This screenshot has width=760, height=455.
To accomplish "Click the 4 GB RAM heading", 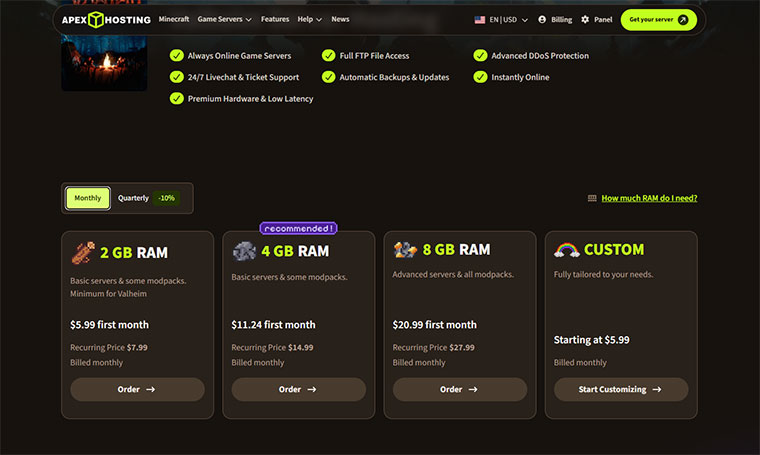I will (295, 251).
